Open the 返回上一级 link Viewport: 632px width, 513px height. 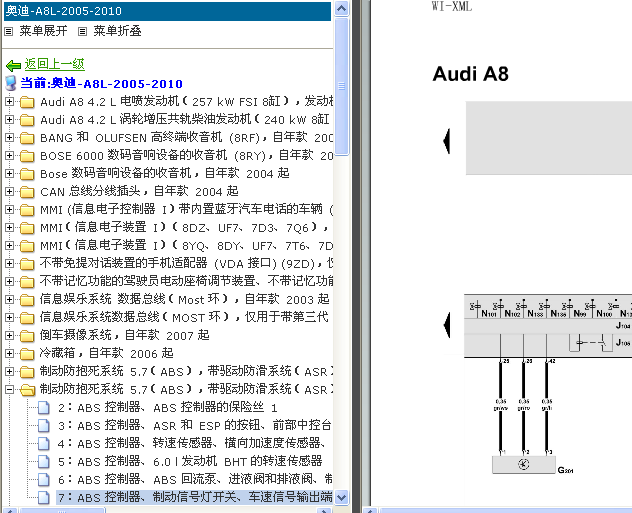pos(54,64)
